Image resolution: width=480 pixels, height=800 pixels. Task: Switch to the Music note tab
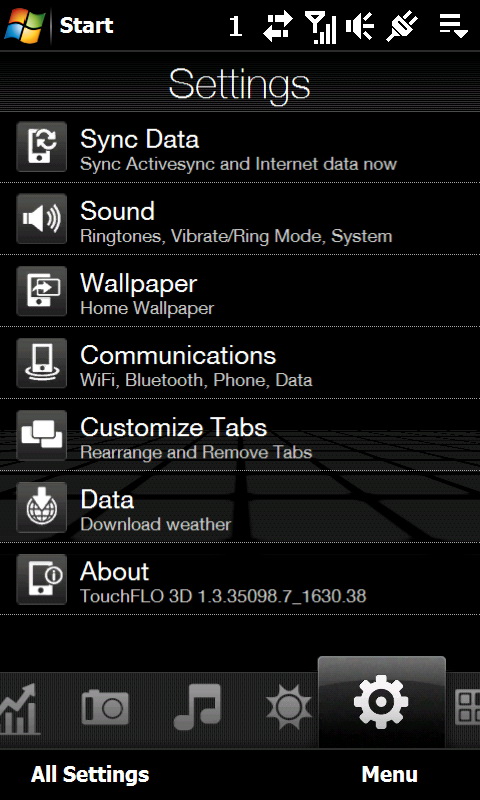click(x=197, y=707)
